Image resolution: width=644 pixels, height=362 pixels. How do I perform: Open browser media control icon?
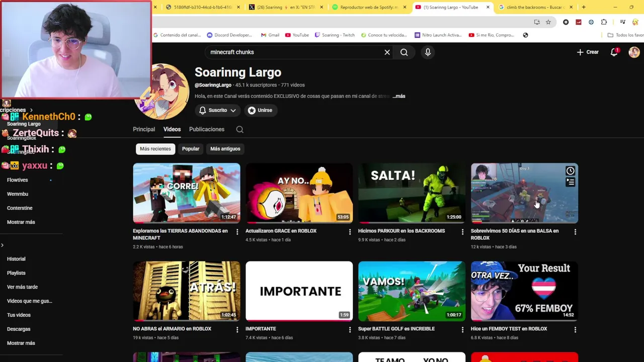[x=622, y=22]
